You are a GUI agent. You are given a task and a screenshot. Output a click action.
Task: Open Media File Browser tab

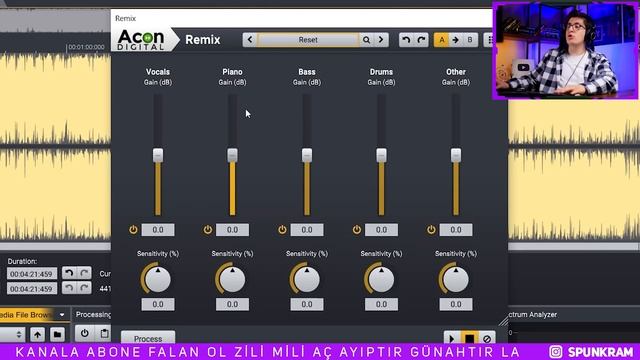point(27,315)
